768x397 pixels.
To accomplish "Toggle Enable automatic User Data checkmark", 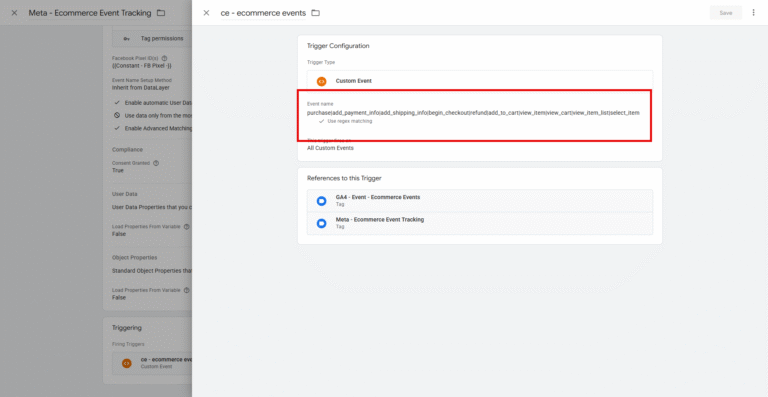I will coord(117,103).
